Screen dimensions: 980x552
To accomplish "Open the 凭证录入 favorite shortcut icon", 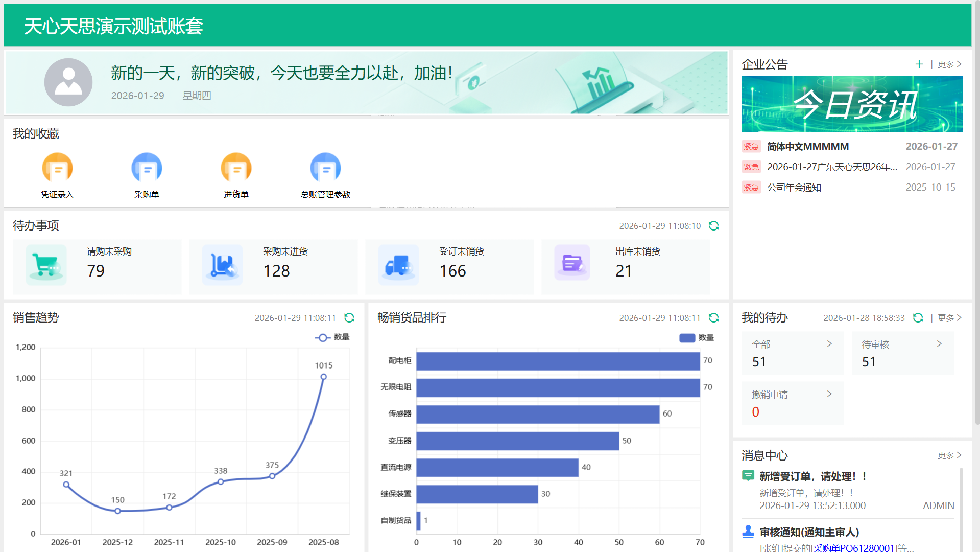I will pos(57,168).
